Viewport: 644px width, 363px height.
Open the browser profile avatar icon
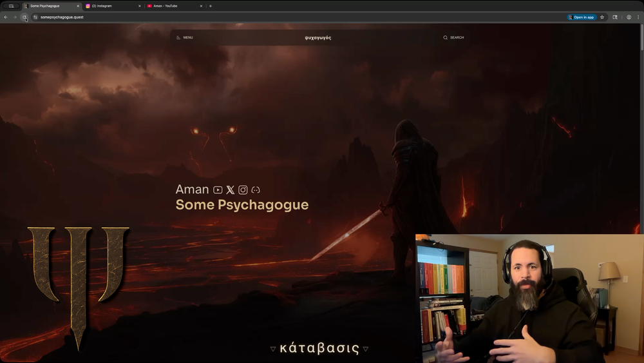pos(629,17)
